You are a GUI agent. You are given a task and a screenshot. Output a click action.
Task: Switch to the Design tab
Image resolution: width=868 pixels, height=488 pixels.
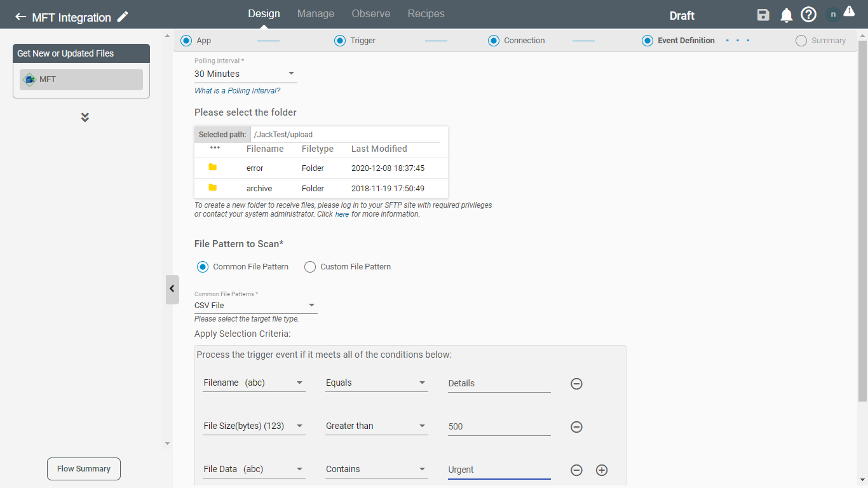click(264, 14)
